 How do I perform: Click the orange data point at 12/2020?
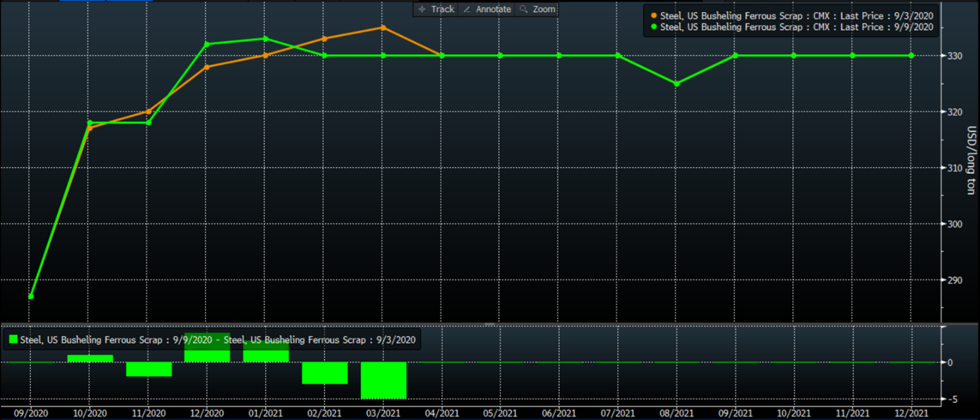point(207,66)
